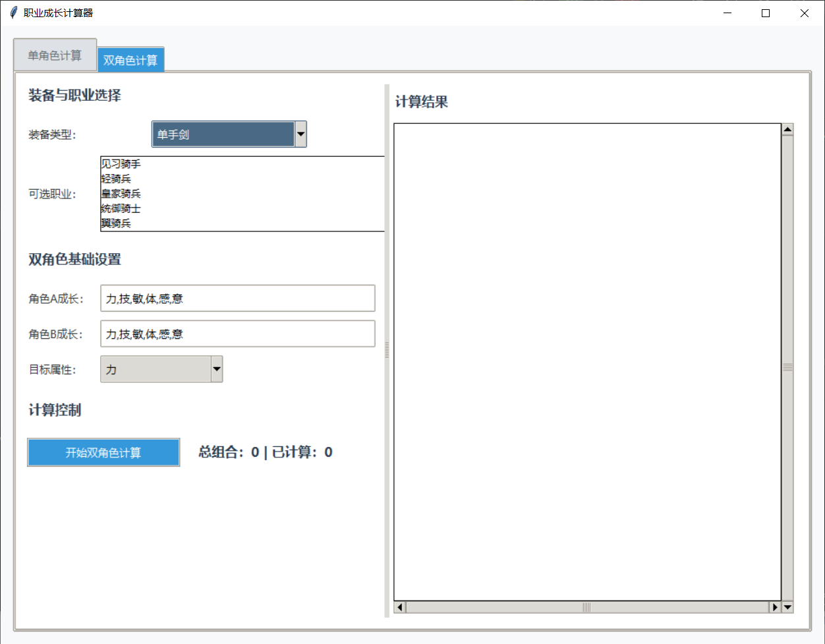Viewport: 825px width, 644px height.
Task: Expand the 目标属性 dropdown
Action: point(217,369)
